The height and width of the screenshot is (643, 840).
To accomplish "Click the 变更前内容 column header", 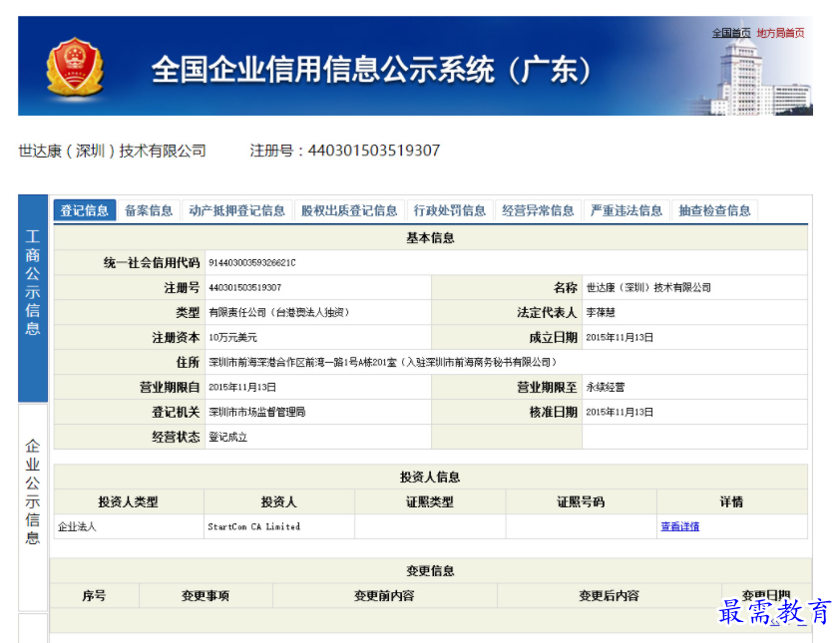I will pyautogui.click(x=384, y=595).
